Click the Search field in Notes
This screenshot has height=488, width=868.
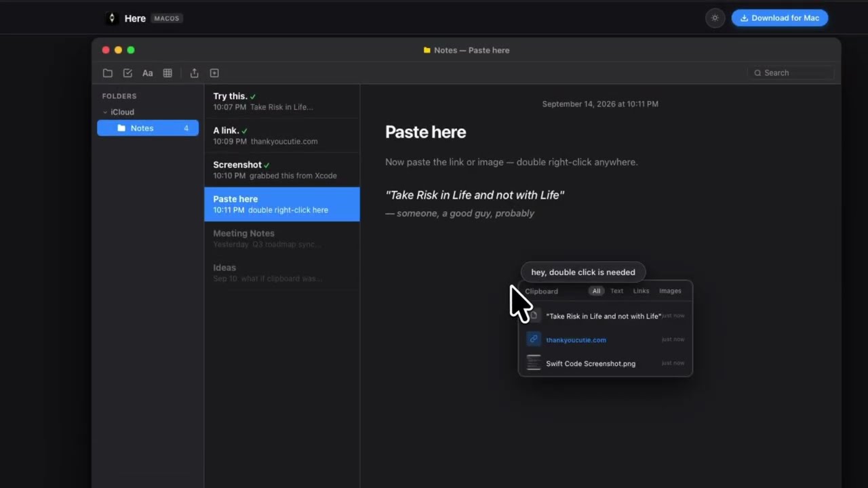[791, 73]
